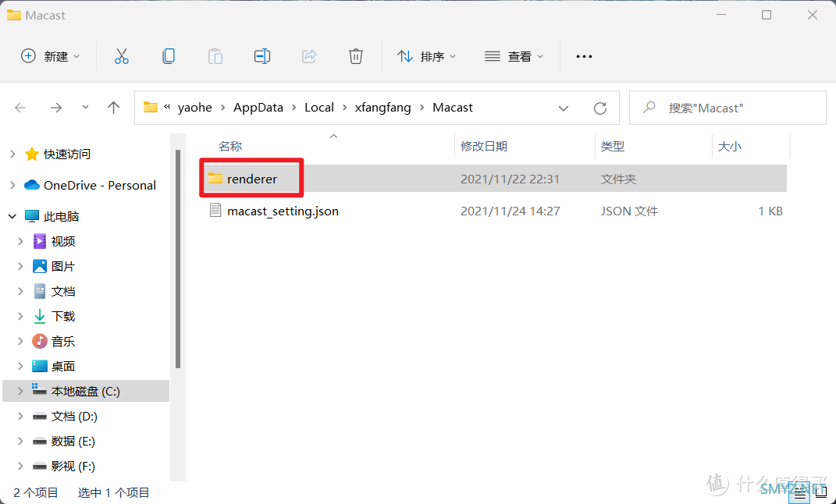This screenshot has width=836, height=504.
Task: Expand the Quick access node
Action: pyautogui.click(x=12, y=154)
